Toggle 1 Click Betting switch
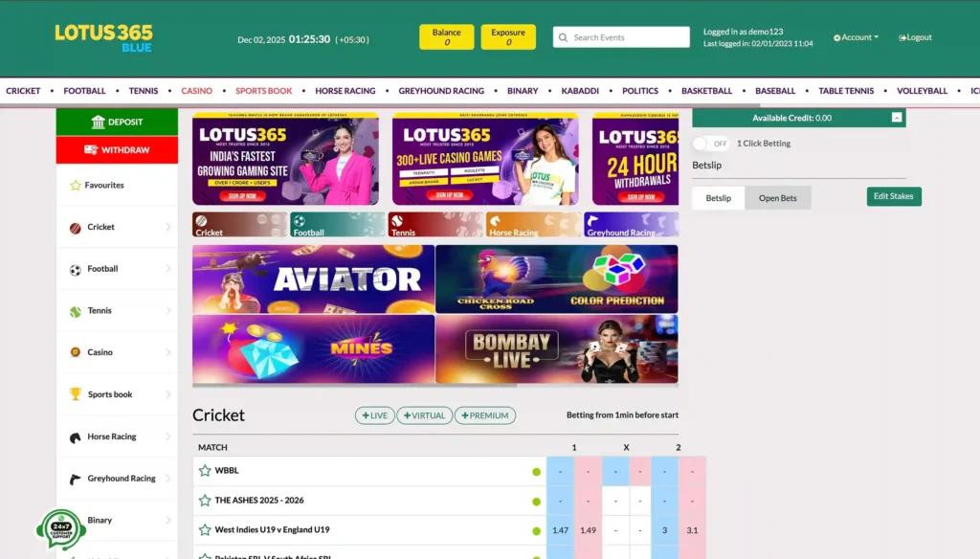 coord(711,144)
